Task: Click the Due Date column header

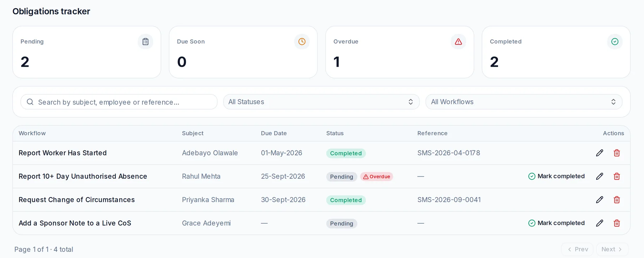Action: [x=274, y=133]
